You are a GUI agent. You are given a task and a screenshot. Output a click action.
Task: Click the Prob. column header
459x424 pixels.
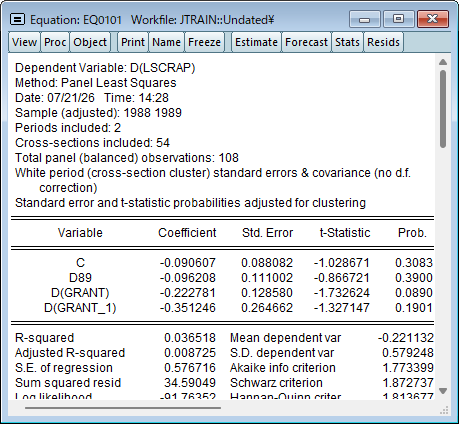412,233
